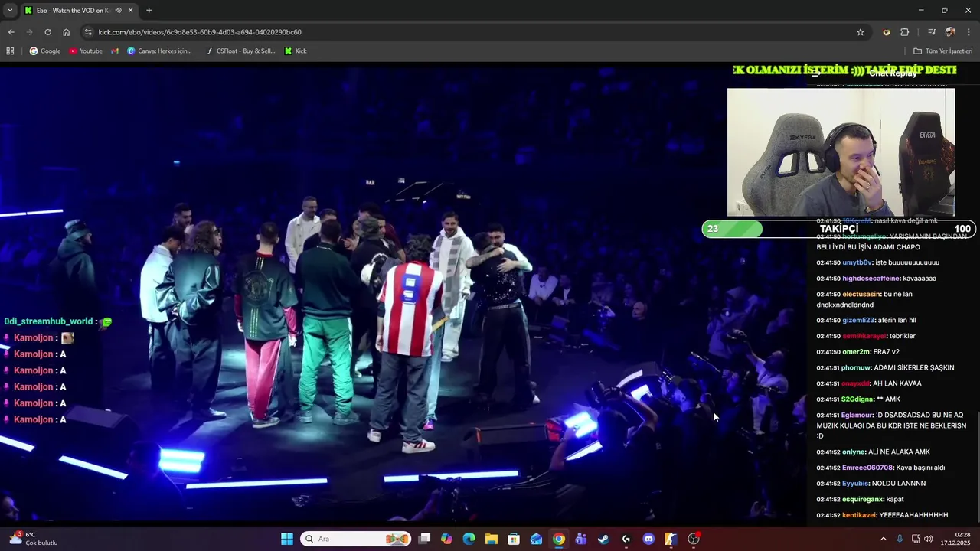Open Microsoft Store from the taskbar

[x=514, y=539]
